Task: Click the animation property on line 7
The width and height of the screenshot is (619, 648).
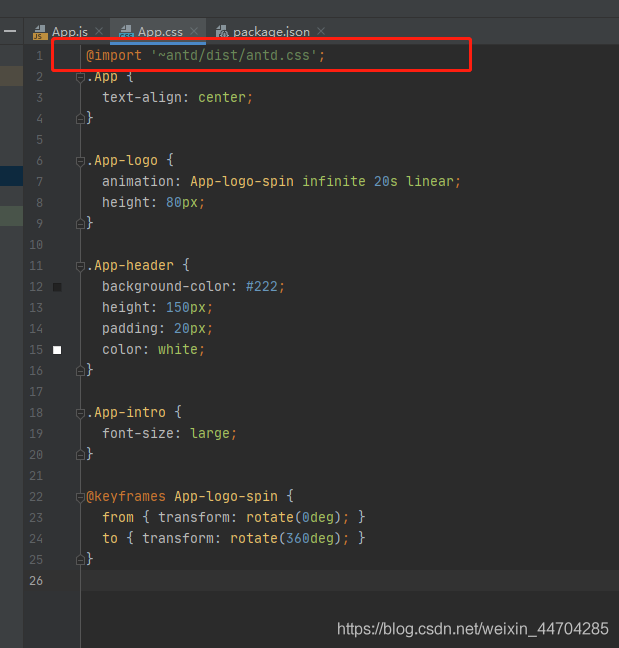Action: 138,182
